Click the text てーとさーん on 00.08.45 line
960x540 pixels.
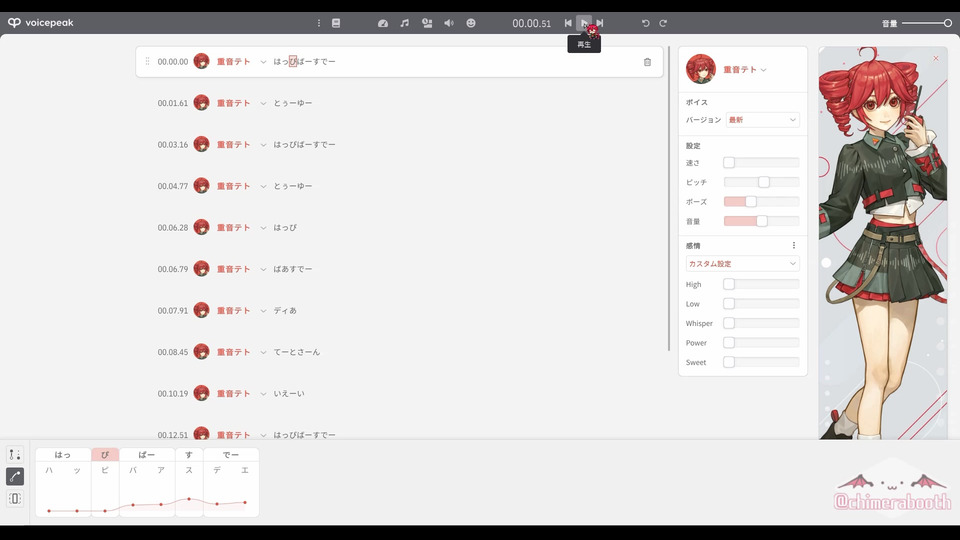296,352
